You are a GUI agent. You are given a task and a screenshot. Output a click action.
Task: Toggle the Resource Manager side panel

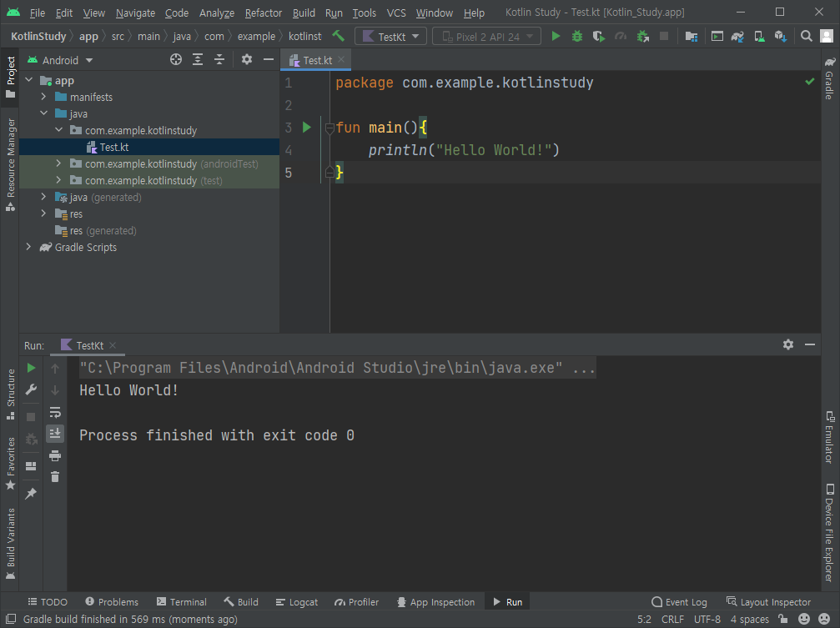pos(10,164)
